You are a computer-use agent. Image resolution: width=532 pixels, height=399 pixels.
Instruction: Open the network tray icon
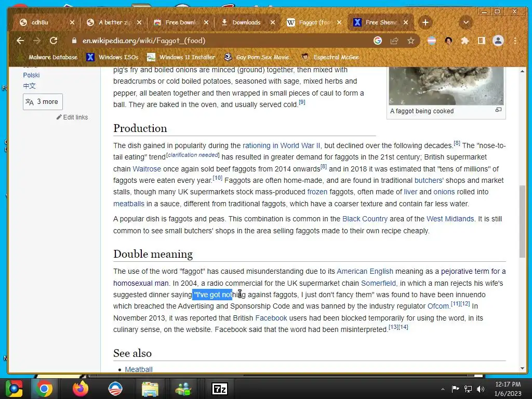[468, 389]
